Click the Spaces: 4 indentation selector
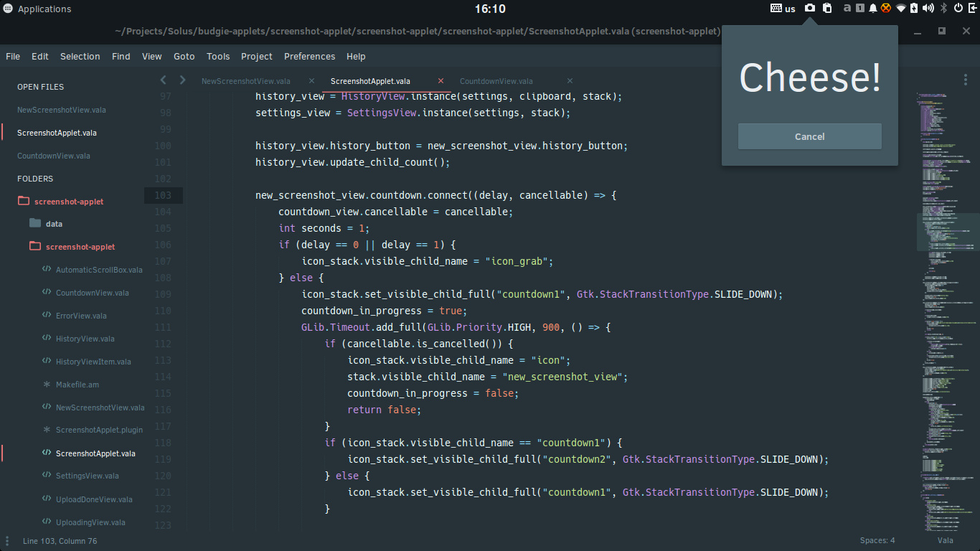 877,540
